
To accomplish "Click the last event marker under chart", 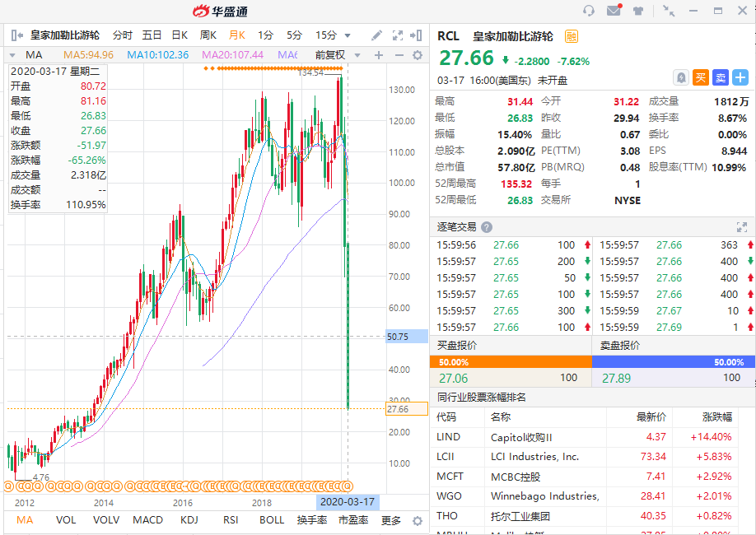I will (x=347, y=486).
